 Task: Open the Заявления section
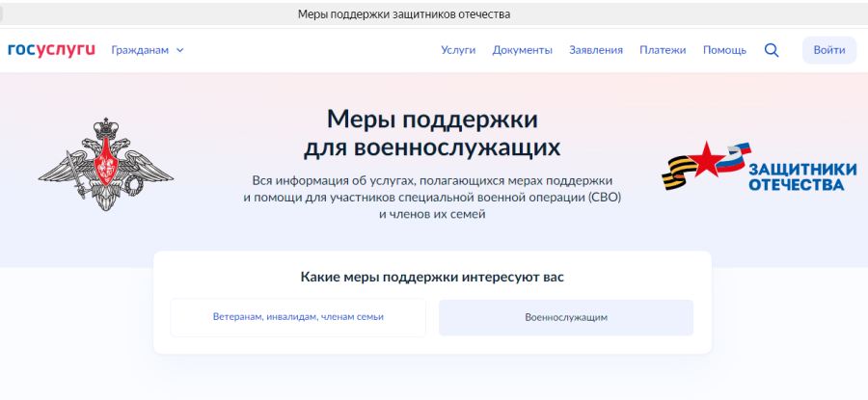pyautogui.click(x=596, y=50)
